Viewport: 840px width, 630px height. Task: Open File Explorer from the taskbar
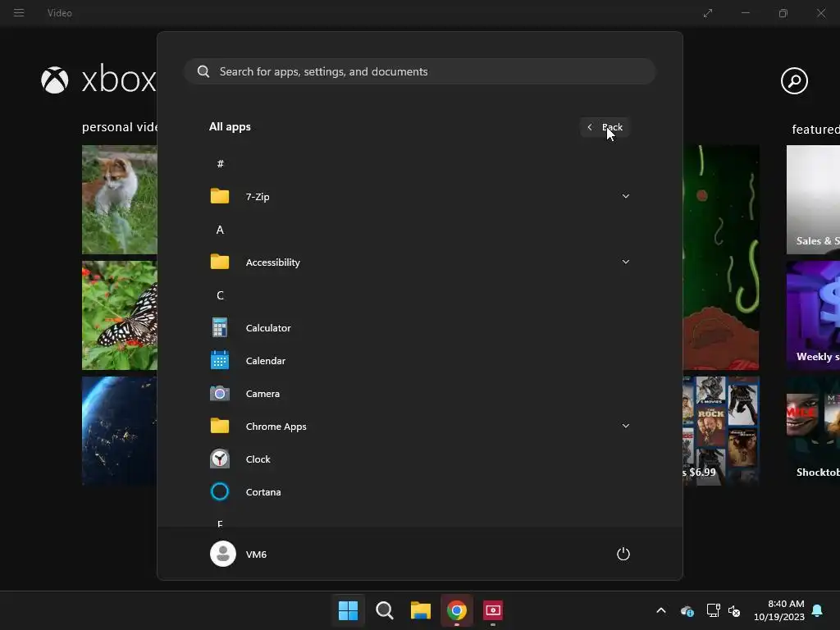pyautogui.click(x=421, y=610)
